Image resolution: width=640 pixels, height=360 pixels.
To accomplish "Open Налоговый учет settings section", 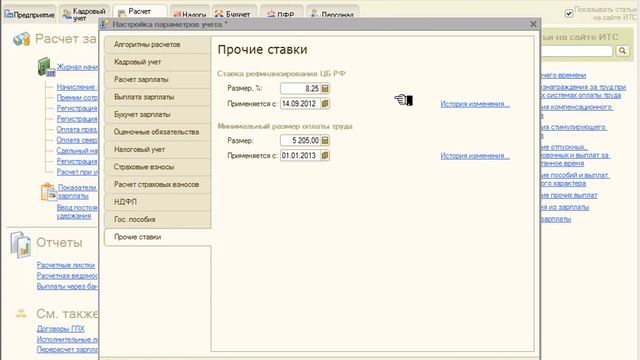I will coord(157,150).
